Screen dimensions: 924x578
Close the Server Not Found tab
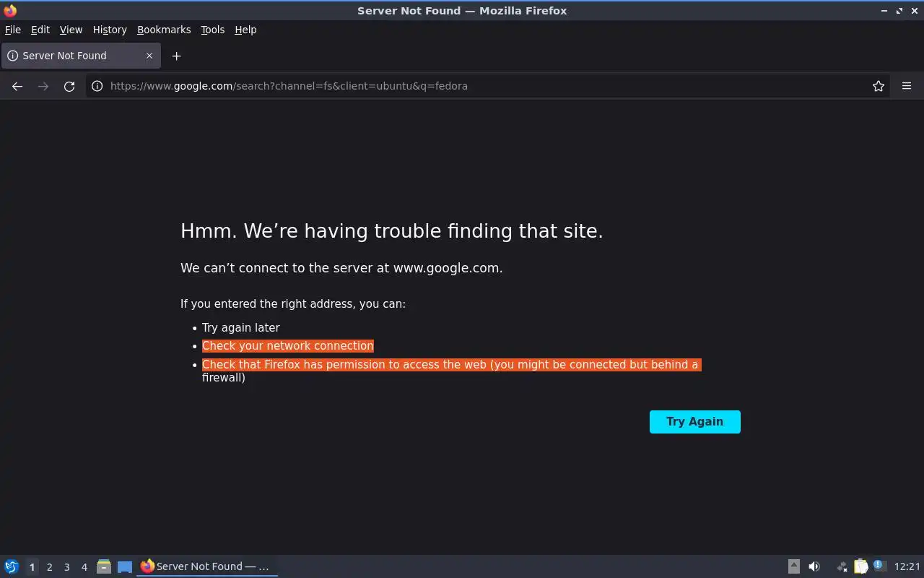coord(149,56)
